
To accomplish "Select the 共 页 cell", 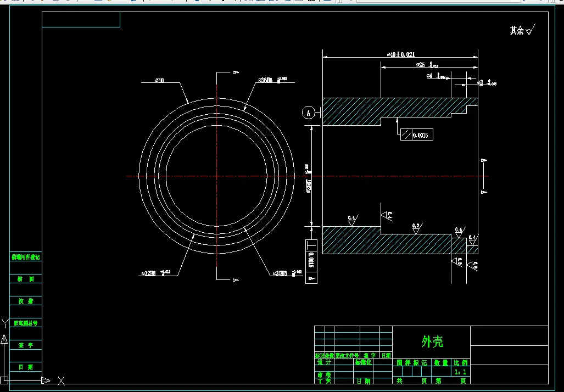I will 412,380.
